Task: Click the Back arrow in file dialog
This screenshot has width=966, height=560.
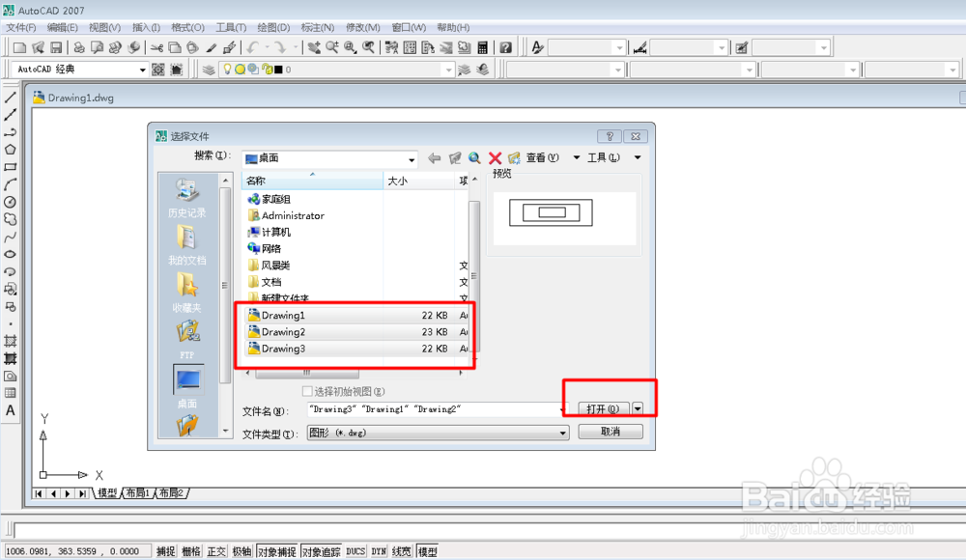Action: tap(435, 158)
